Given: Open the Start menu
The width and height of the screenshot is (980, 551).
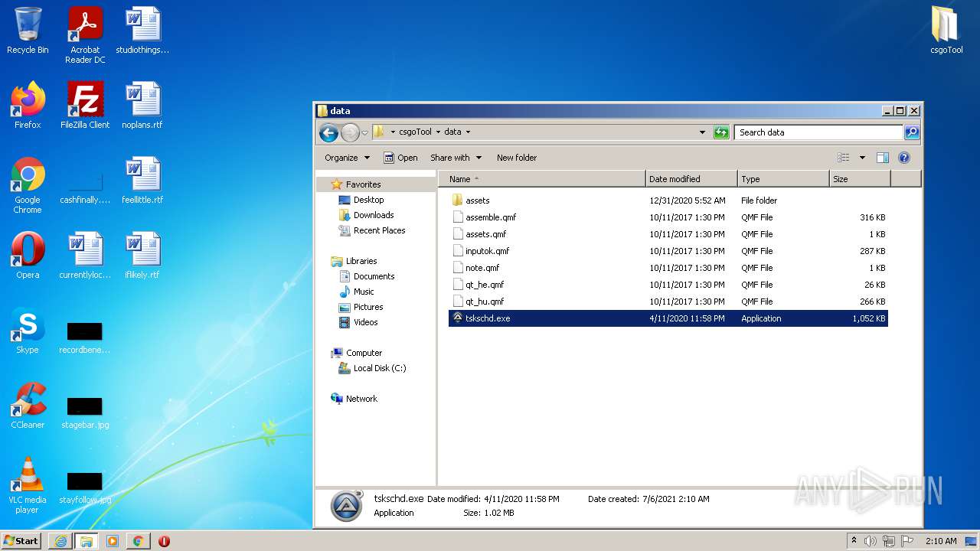Looking at the screenshot, I should (x=21, y=540).
